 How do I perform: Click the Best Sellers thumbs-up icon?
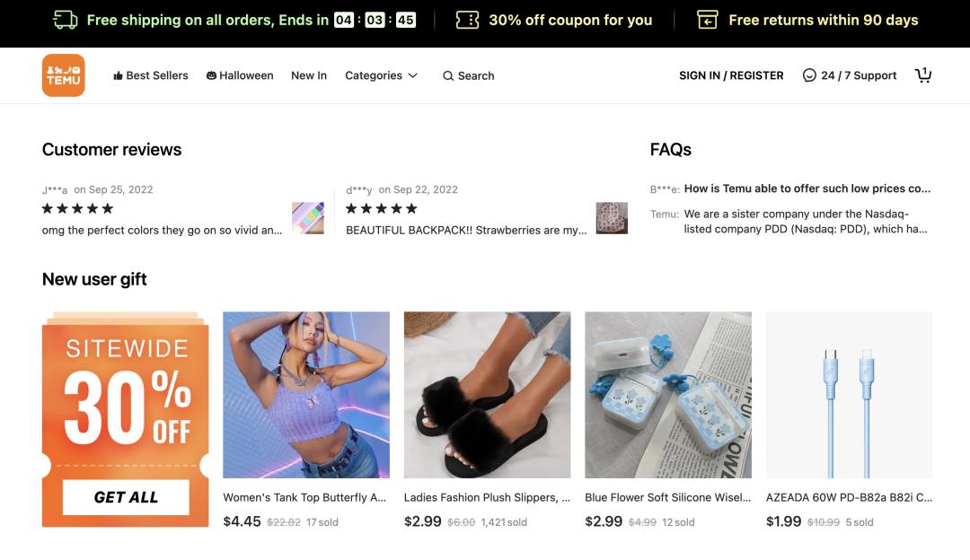pos(118,76)
